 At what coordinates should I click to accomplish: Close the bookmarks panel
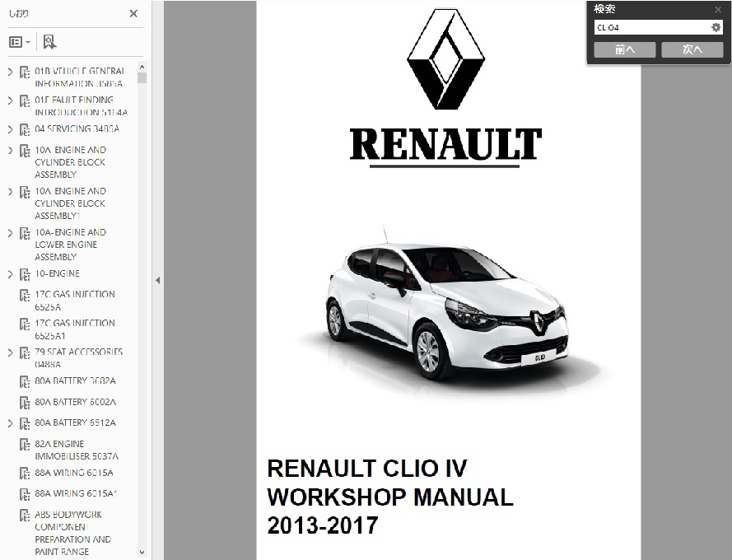pos(133,13)
